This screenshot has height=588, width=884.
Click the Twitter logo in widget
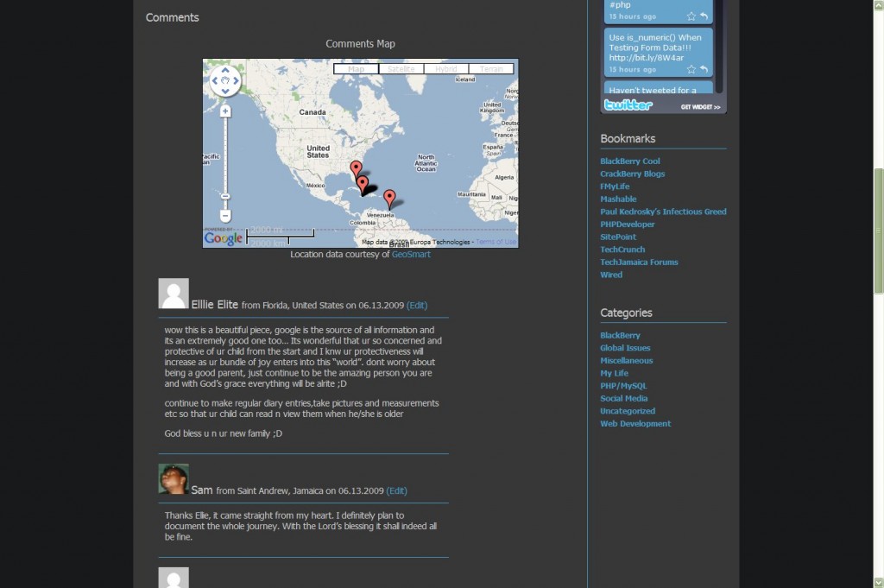click(628, 105)
